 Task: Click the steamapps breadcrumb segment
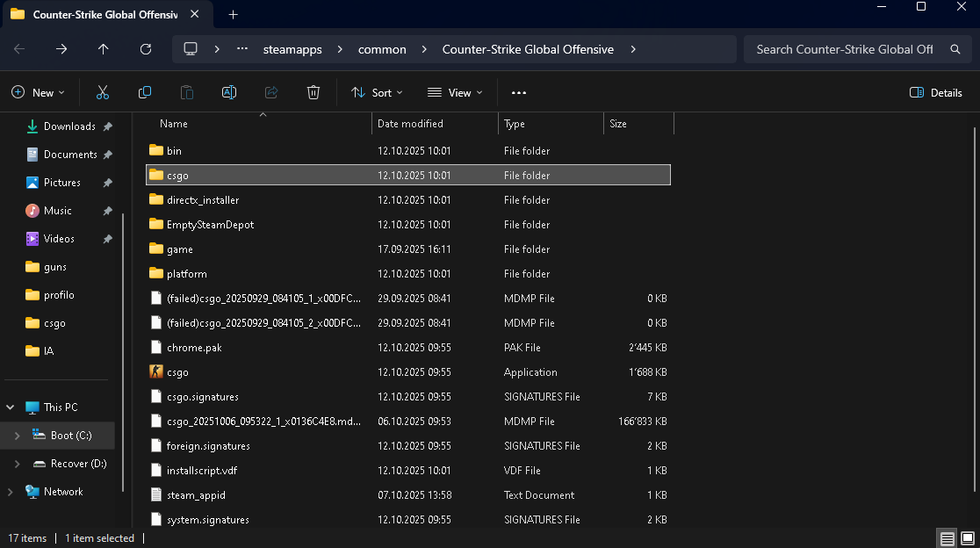click(292, 49)
